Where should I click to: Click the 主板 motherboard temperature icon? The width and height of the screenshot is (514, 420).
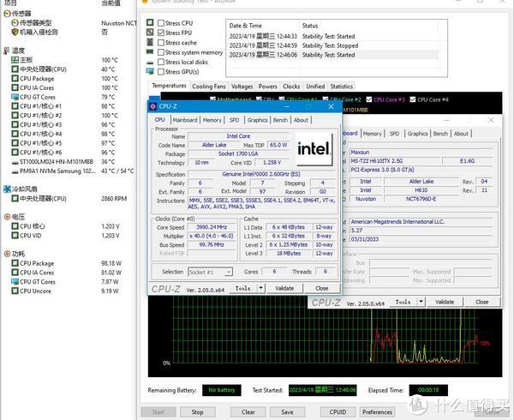(15, 60)
